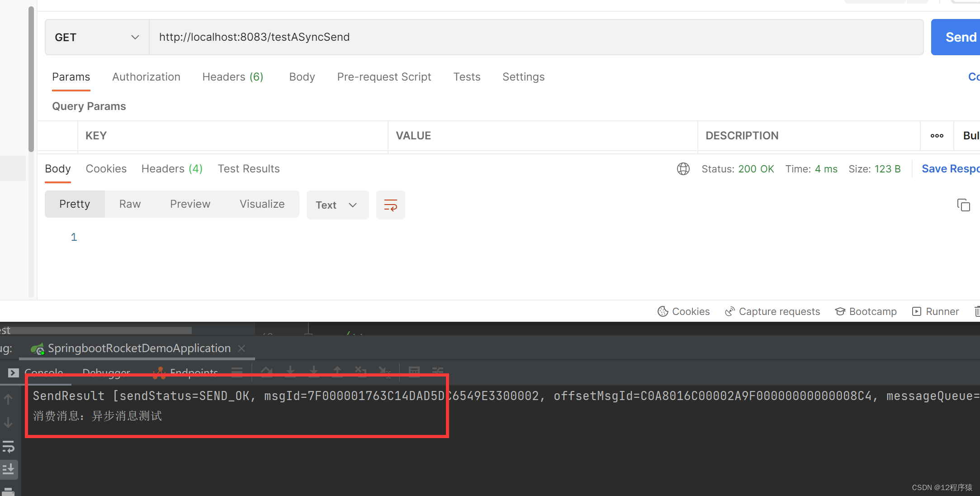Viewport: 980px width, 496px height.
Task: Select the Pretty response view
Action: click(x=75, y=204)
